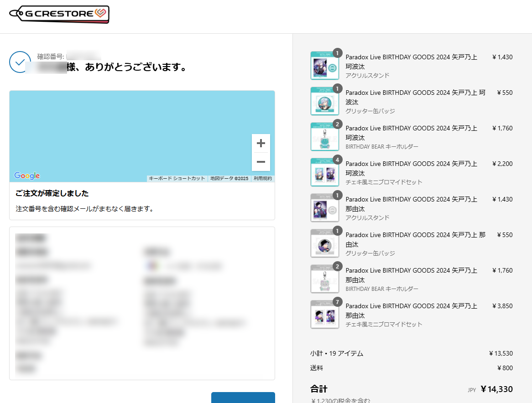Click グリッター缶バッジ variant label under 珂波汰

coord(370,111)
